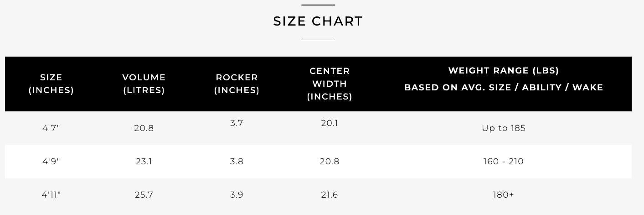Select the 20.8 litres volume cell
Screen dimensions: 644x215
[x=144, y=128]
